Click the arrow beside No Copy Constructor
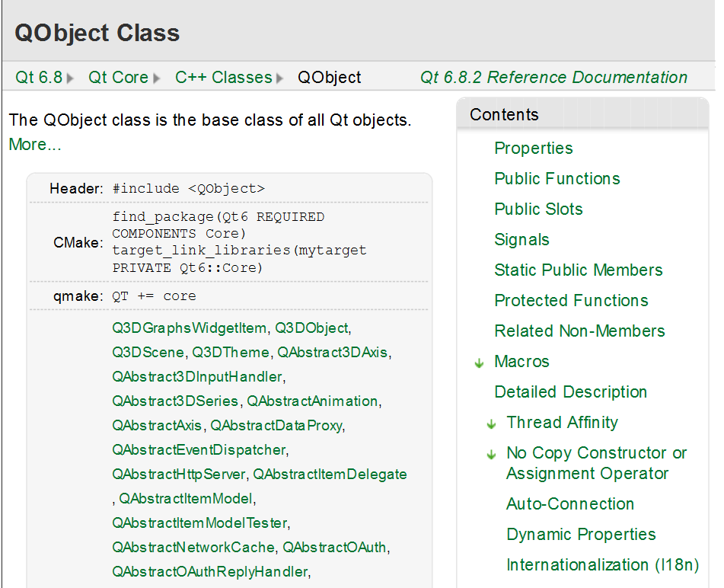This screenshot has width=724, height=588. click(x=491, y=455)
